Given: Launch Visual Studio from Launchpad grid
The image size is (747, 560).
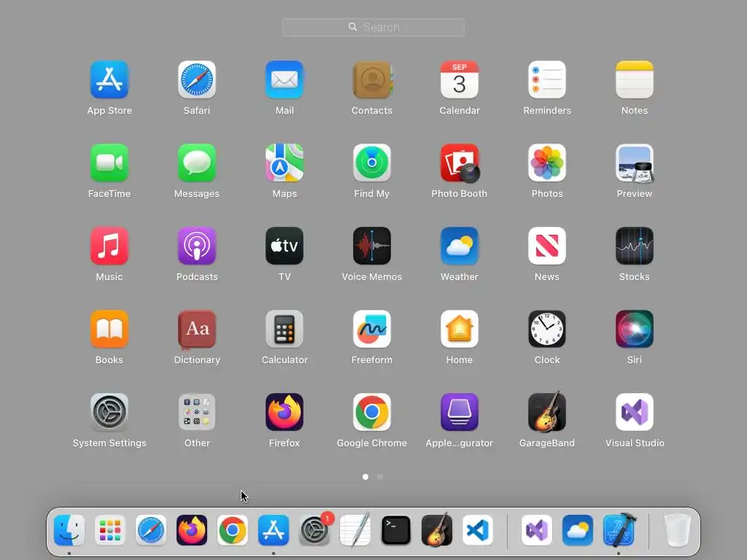Looking at the screenshot, I should click(635, 412).
